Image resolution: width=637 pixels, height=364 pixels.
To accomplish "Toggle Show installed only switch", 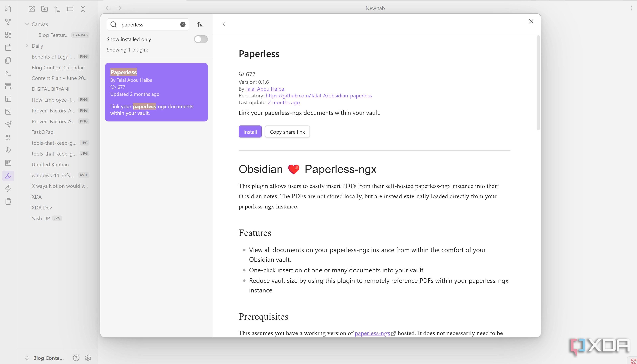I will point(201,39).
